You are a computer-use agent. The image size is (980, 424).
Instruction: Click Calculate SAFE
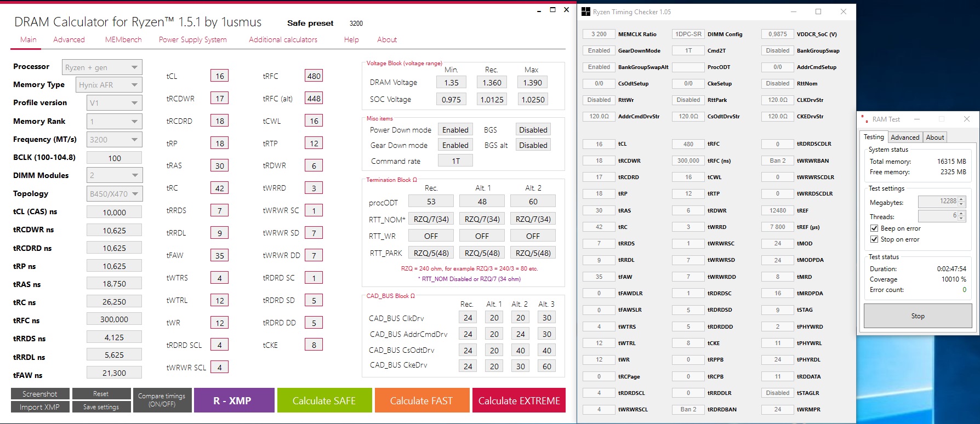pyautogui.click(x=324, y=400)
